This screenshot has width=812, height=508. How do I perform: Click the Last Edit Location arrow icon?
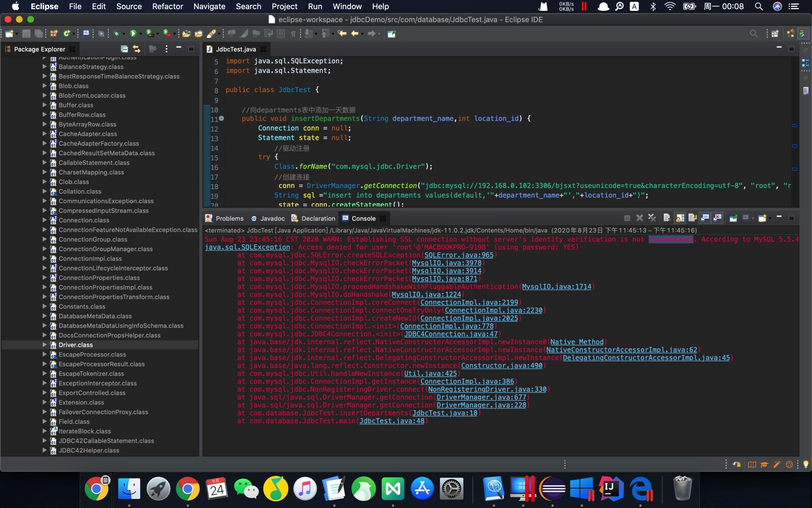point(342,34)
